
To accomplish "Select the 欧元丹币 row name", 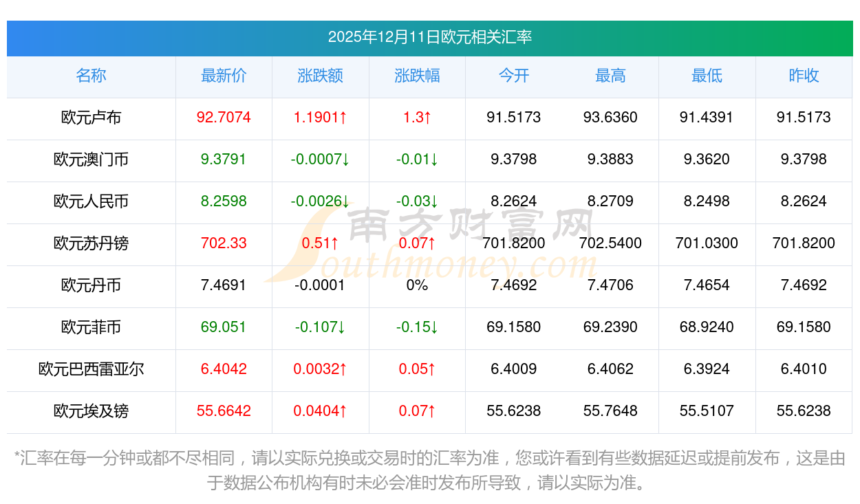I will pyautogui.click(x=91, y=285).
